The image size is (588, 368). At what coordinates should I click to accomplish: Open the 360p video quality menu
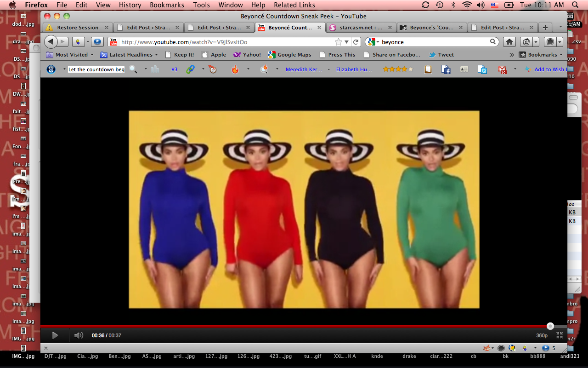click(x=542, y=335)
